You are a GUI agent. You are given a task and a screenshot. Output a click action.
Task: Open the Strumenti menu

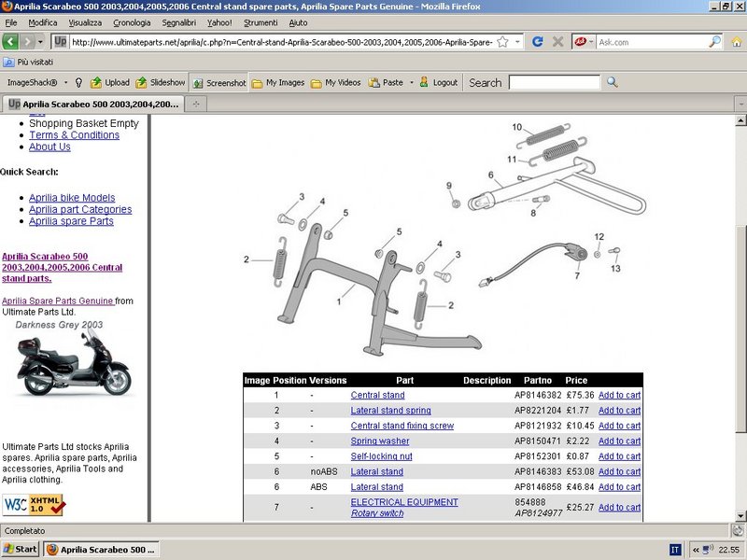click(261, 22)
